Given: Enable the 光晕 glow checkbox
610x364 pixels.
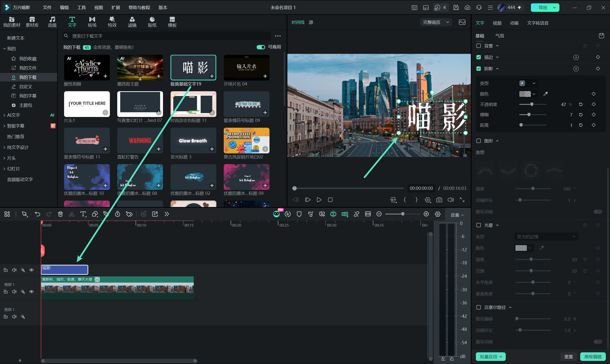Looking at the screenshot, I should pos(478,225).
